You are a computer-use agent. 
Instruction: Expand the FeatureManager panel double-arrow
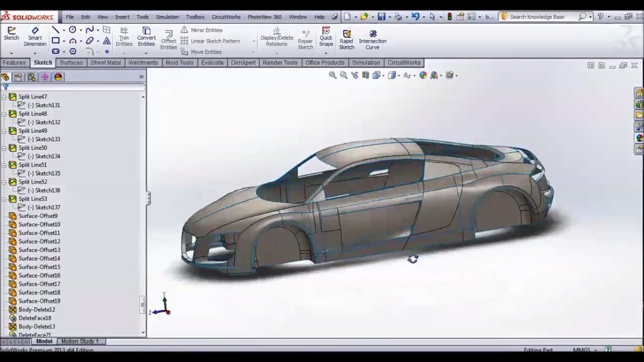[x=141, y=77]
